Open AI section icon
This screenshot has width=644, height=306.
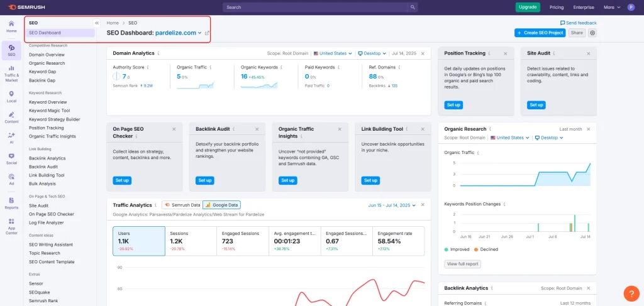pos(11,138)
